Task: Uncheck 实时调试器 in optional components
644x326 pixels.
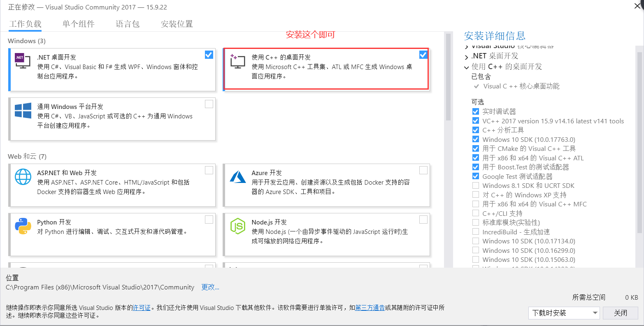Action: click(476, 111)
